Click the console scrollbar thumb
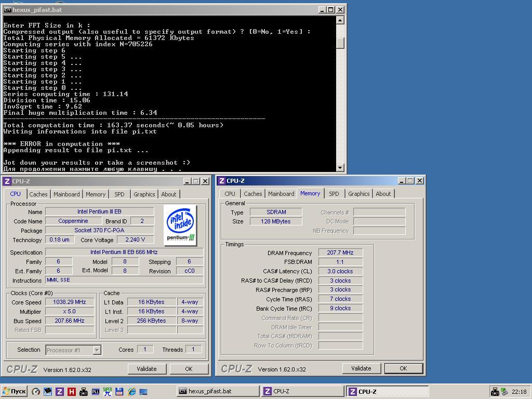Screen dimensions: 532x399 (340, 43)
